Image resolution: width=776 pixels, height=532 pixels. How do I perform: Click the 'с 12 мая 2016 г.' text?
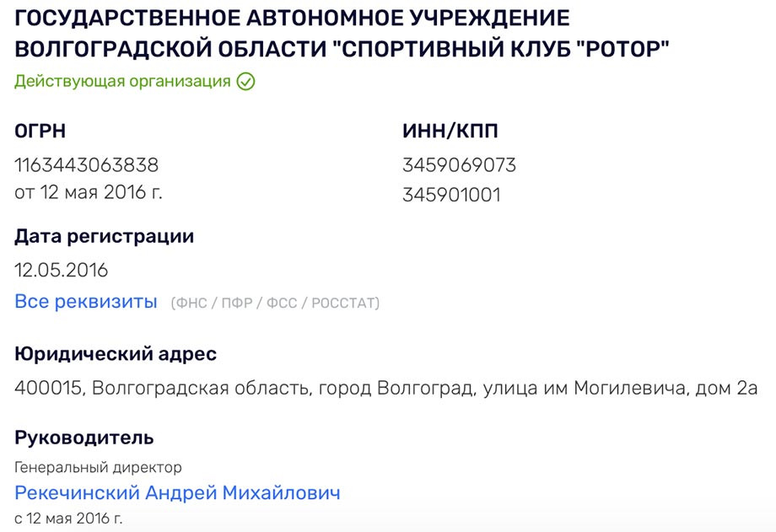(x=68, y=519)
